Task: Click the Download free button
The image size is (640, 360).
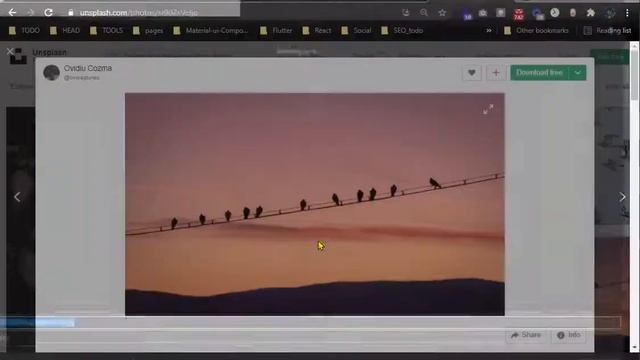Action: coord(539,73)
